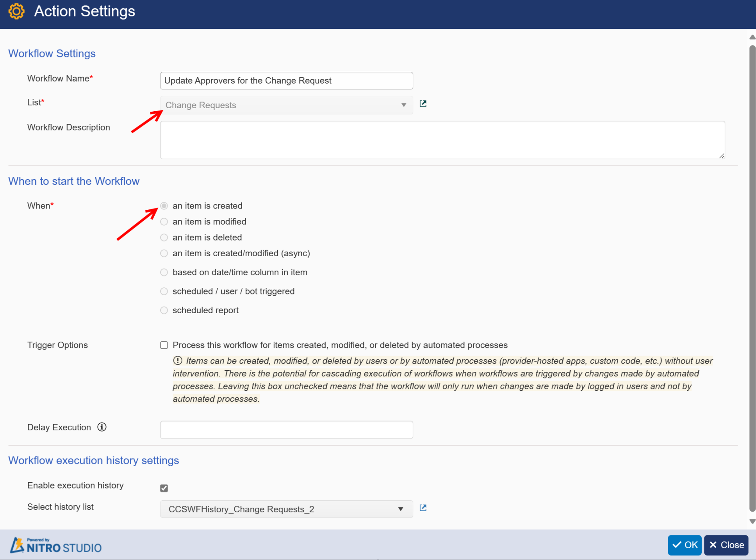756x560 pixels.
Task: Click the Workflow Name input field
Action: (286, 80)
